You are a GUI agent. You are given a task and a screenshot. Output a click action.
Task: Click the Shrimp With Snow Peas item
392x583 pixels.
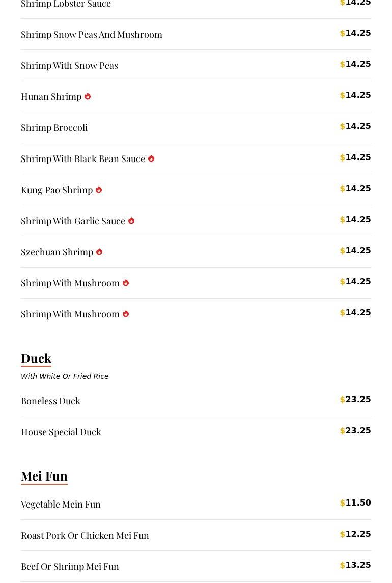tap(69, 65)
